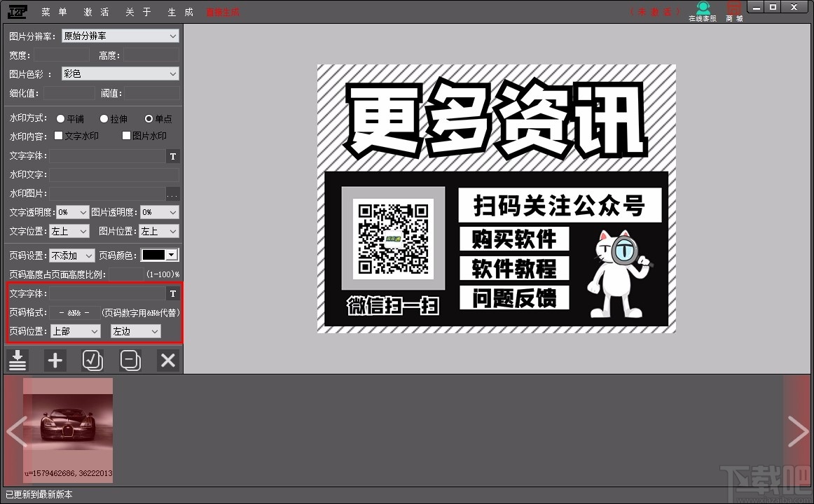Viewport: 814px width, 504px height.
Task: Select the 单点 watermark mode radio button
Action: click(x=149, y=118)
